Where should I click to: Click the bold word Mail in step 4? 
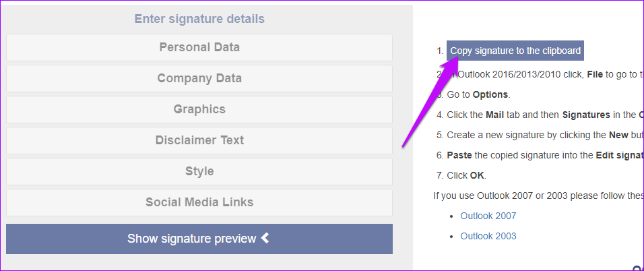click(494, 115)
